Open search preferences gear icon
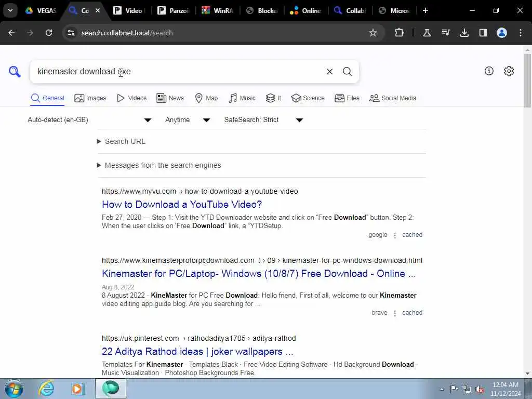532x399 pixels. pyautogui.click(x=509, y=71)
